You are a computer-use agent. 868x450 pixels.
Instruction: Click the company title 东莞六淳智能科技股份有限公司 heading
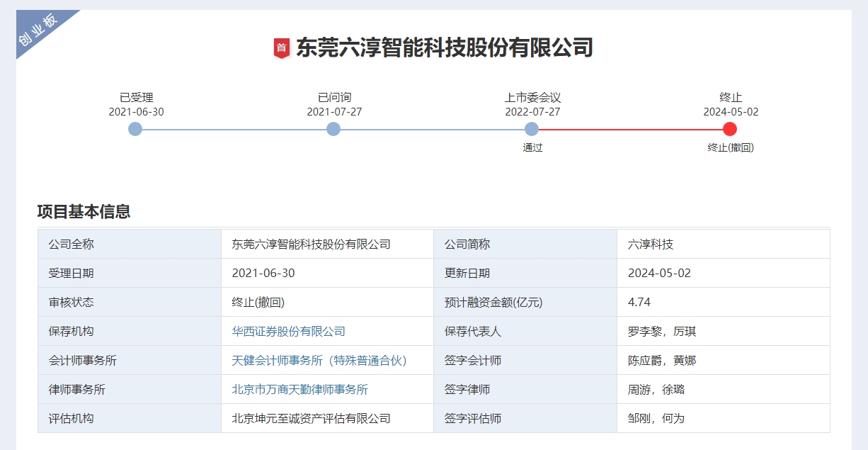[x=444, y=47]
